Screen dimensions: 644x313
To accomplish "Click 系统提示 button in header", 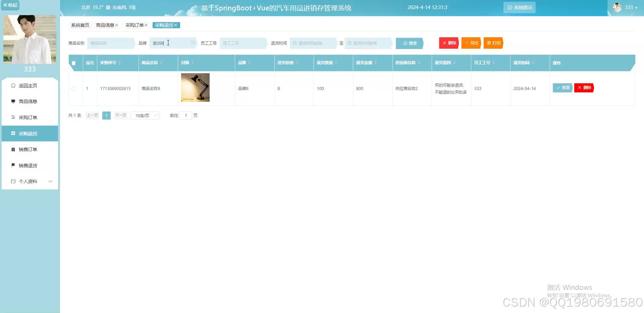I will click(520, 7).
